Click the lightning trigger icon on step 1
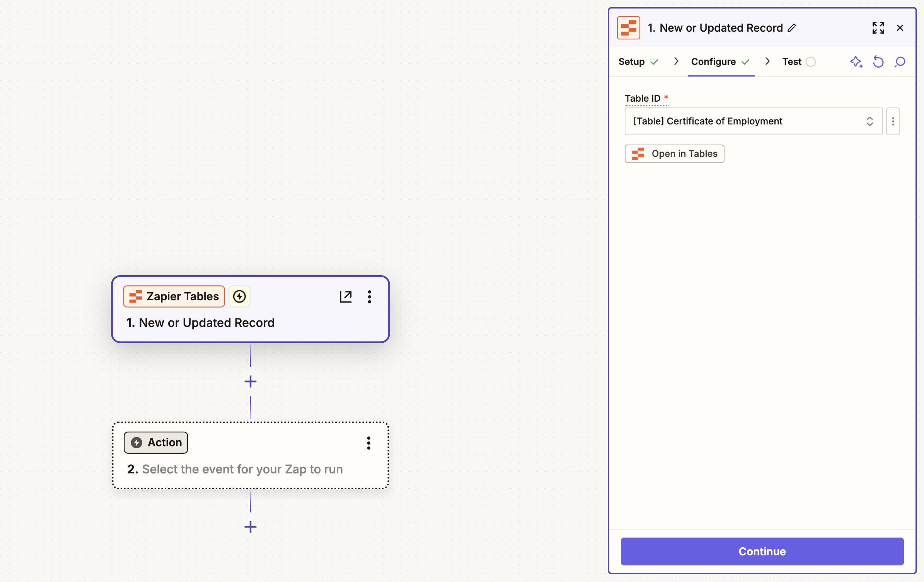This screenshot has width=924, height=582. (x=239, y=296)
